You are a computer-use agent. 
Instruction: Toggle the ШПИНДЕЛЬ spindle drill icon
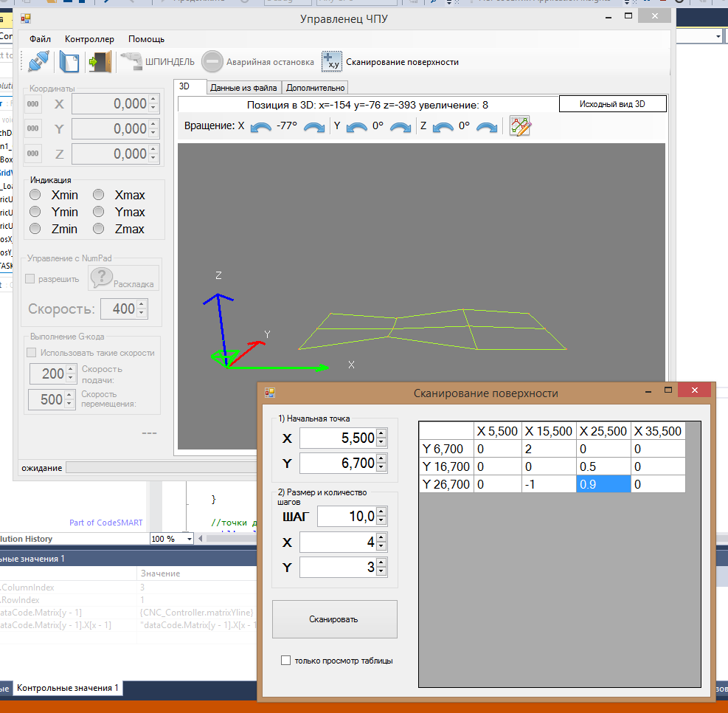click(x=132, y=61)
